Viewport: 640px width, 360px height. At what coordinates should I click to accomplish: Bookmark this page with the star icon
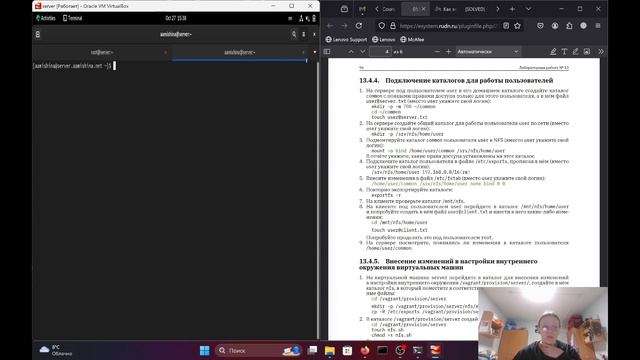pos(518,26)
